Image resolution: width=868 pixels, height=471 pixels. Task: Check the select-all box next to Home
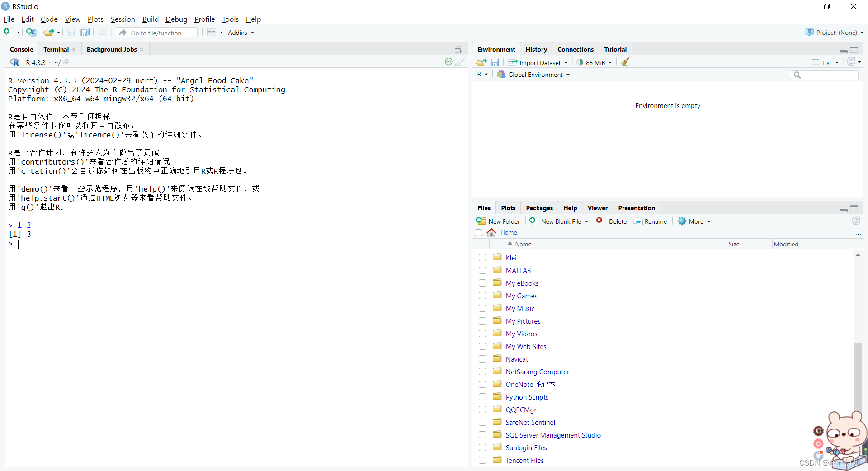click(x=478, y=233)
